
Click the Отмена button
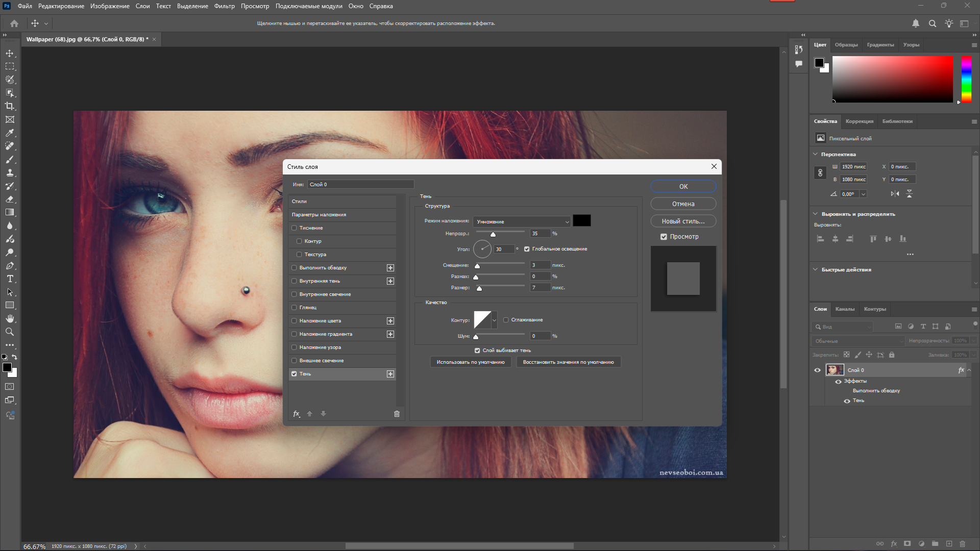pos(683,204)
